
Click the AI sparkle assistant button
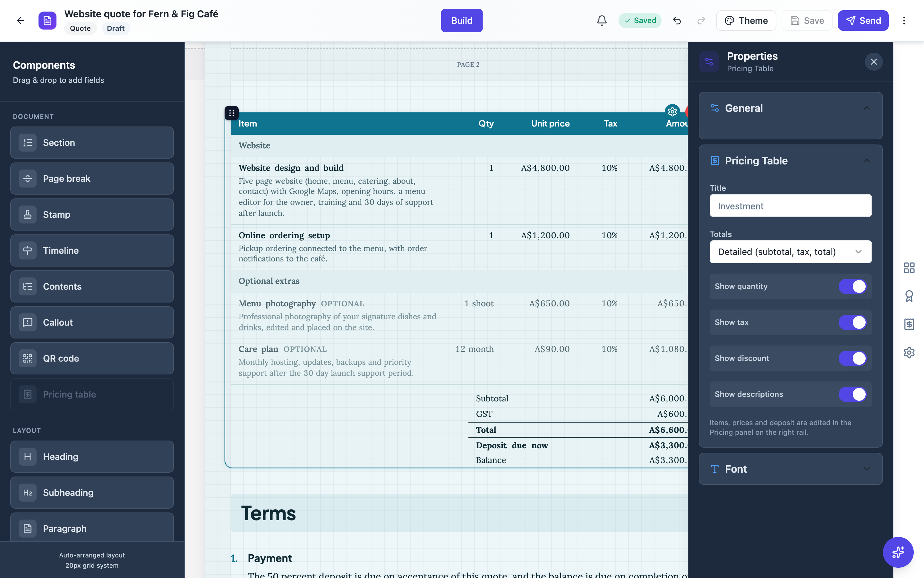pos(898,552)
